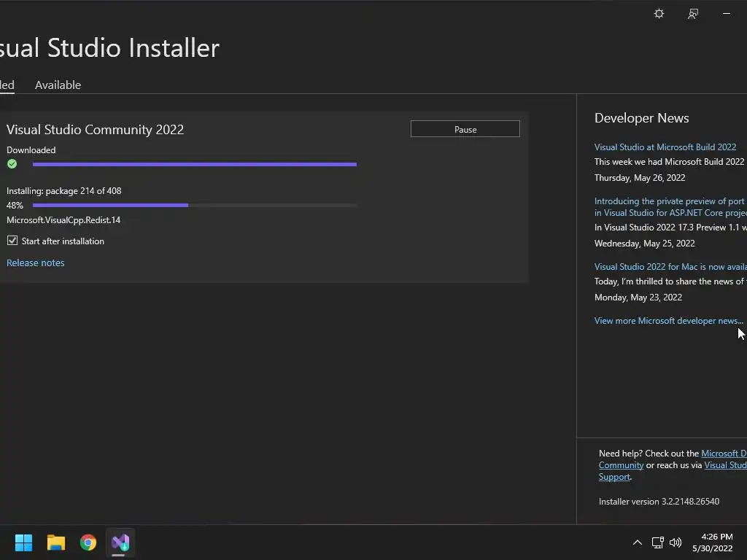Click the Visual Studio Community 2022 title
The width and height of the screenshot is (747, 560).
pyautogui.click(x=95, y=130)
